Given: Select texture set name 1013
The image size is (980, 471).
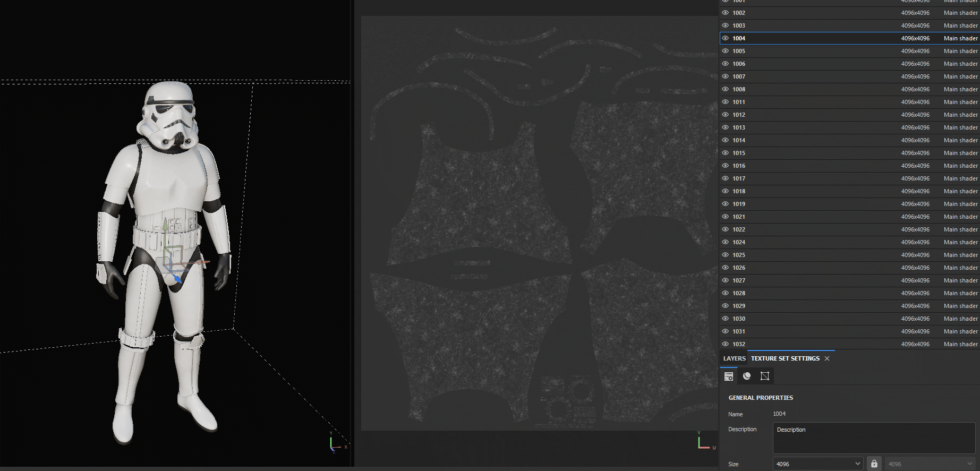Looking at the screenshot, I should (x=739, y=127).
